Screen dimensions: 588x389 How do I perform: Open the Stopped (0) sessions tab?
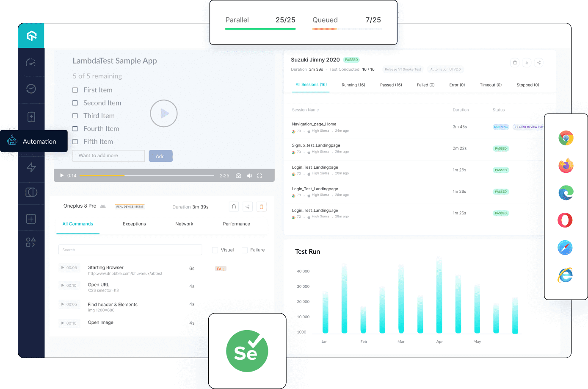click(527, 85)
